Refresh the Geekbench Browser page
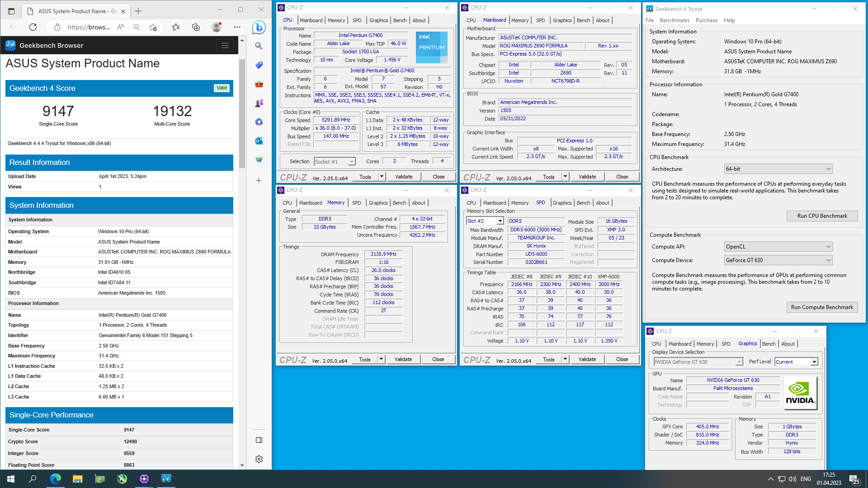 (x=33, y=27)
